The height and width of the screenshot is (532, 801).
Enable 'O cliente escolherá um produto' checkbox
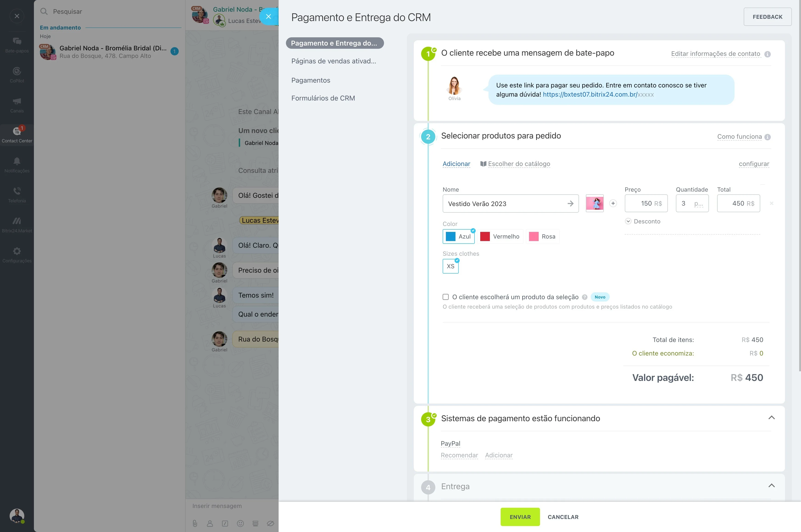445,297
